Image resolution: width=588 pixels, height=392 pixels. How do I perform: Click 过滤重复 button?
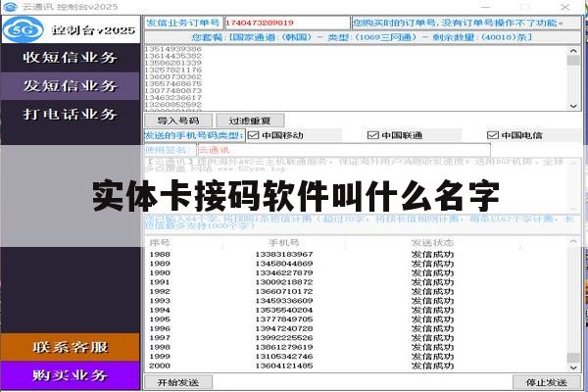tap(250, 121)
